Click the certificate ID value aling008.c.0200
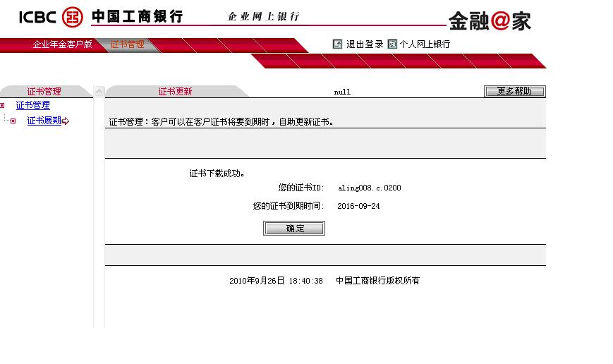Viewport: 613px width, 364px height. coord(370,188)
